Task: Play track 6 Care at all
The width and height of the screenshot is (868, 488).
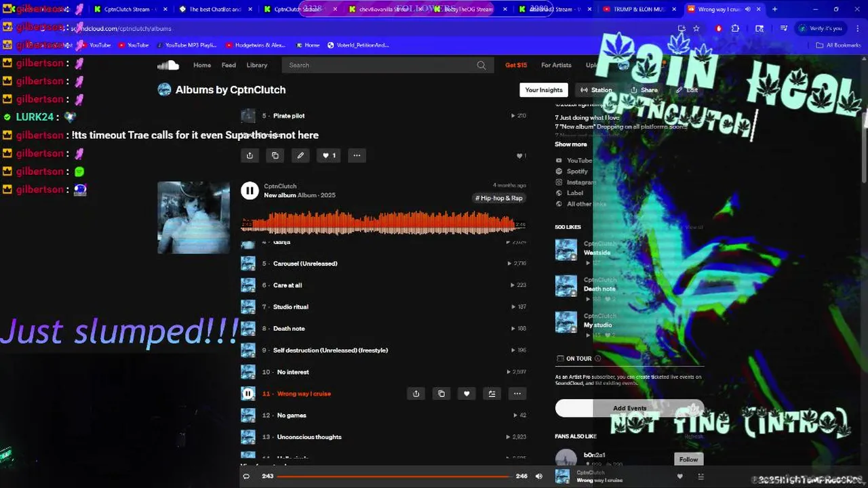Action: (288, 285)
